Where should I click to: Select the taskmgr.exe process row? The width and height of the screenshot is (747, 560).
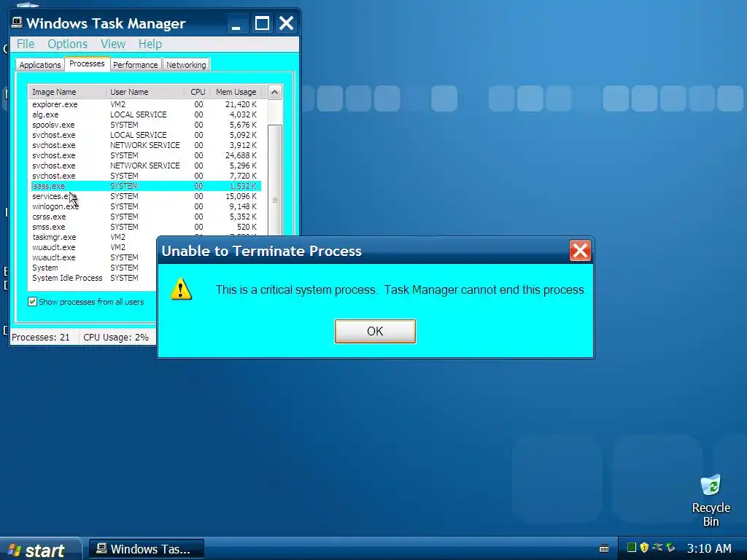click(x=93, y=237)
